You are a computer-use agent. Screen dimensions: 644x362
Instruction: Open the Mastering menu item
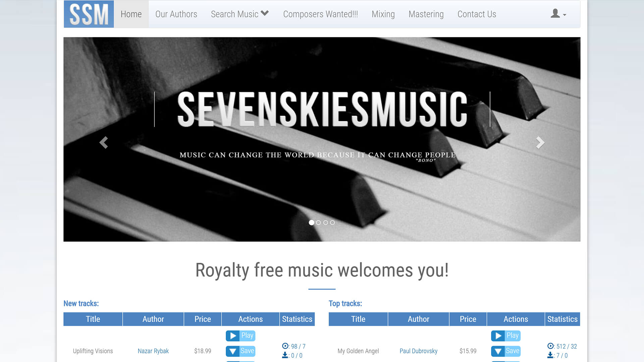point(426,14)
